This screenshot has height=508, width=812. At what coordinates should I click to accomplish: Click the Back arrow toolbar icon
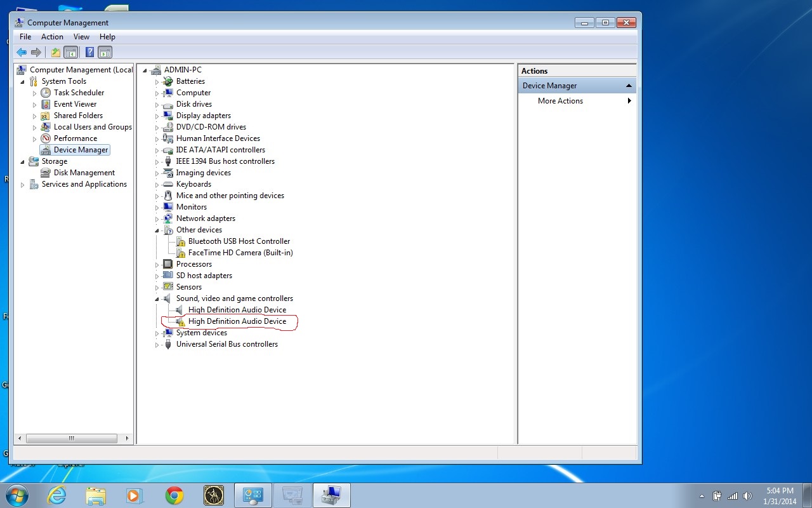pos(22,52)
